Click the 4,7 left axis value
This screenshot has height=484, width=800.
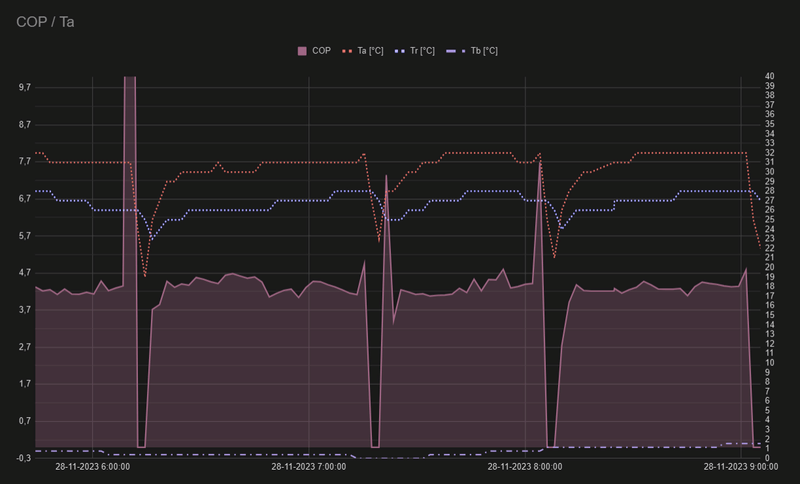coord(24,273)
